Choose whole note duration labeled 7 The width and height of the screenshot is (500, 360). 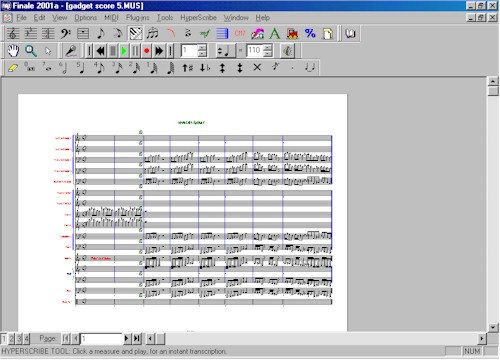(x=48, y=68)
